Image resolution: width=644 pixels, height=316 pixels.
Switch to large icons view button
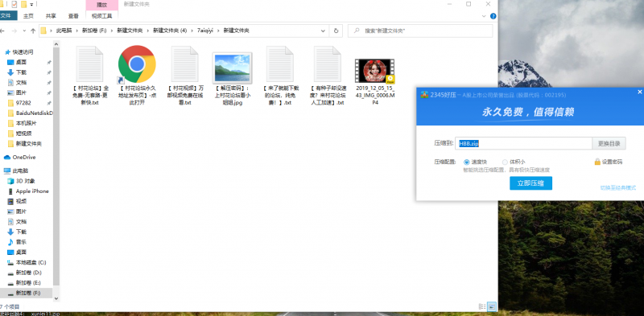click(492, 306)
